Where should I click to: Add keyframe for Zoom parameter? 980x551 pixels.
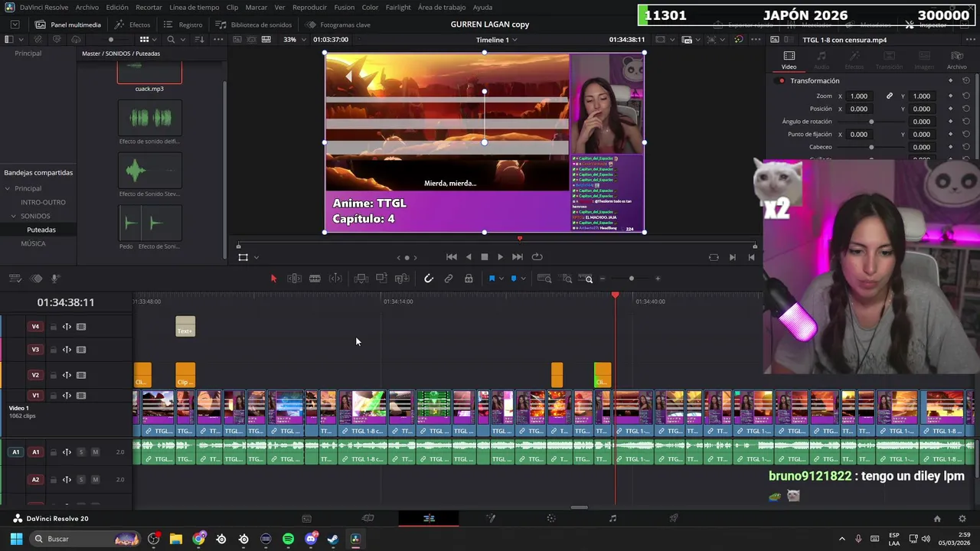tap(950, 96)
